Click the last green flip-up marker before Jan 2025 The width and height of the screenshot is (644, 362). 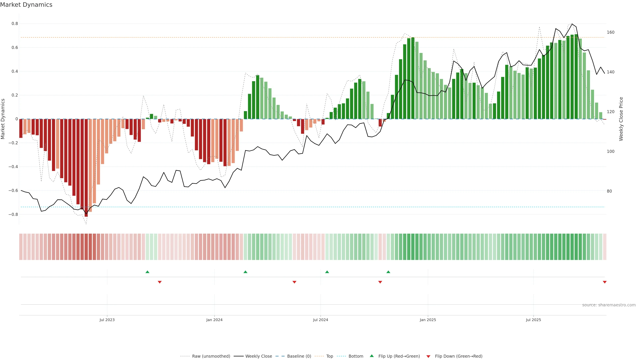388,272
